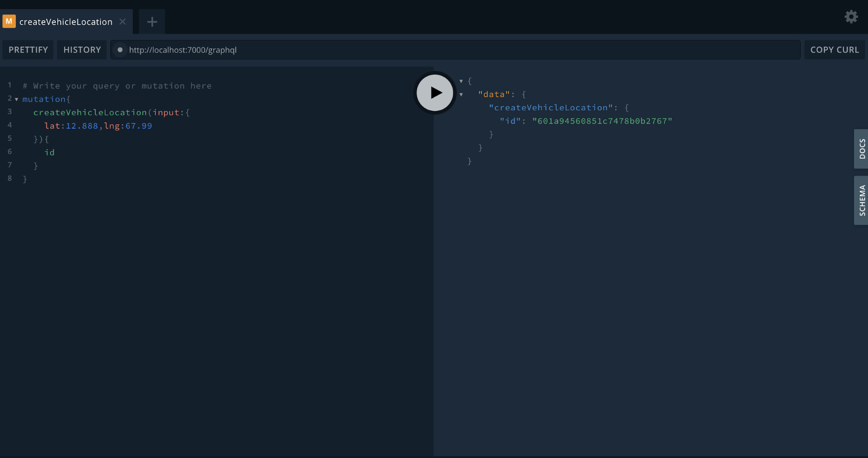Click the PRETTIFY button
This screenshot has height=458, width=868.
pyautogui.click(x=28, y=49)
